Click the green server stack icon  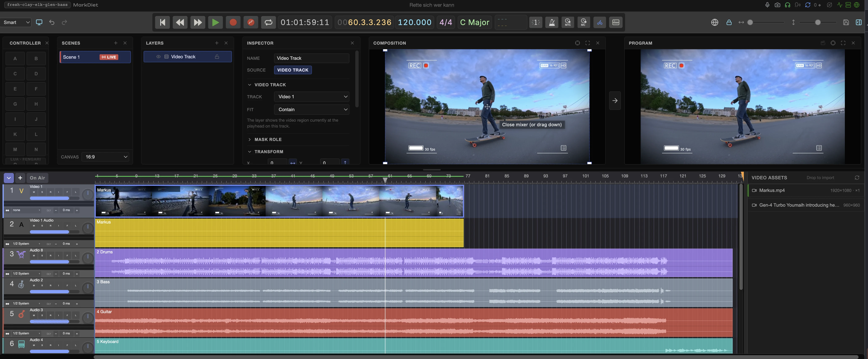click(x=848, y=5)
